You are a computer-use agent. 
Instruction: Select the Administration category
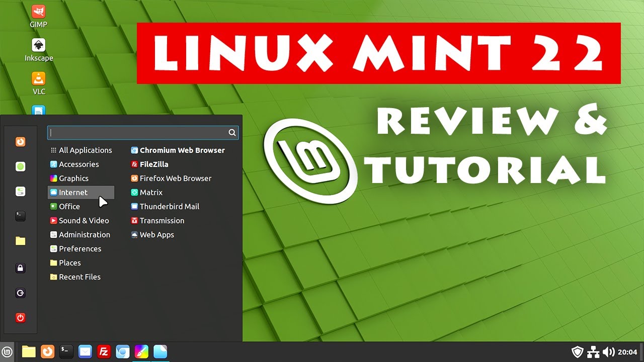point(81,235)
